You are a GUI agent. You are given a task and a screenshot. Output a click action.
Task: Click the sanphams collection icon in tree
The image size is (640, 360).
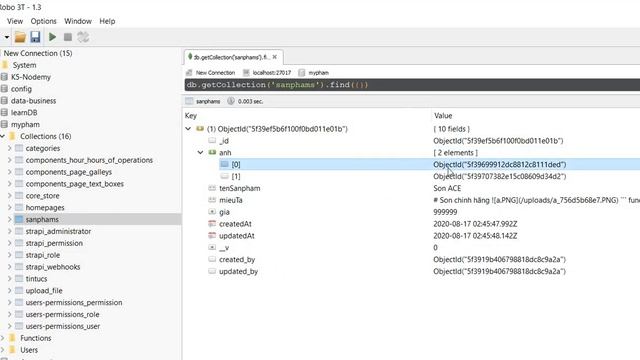[19, 219]
